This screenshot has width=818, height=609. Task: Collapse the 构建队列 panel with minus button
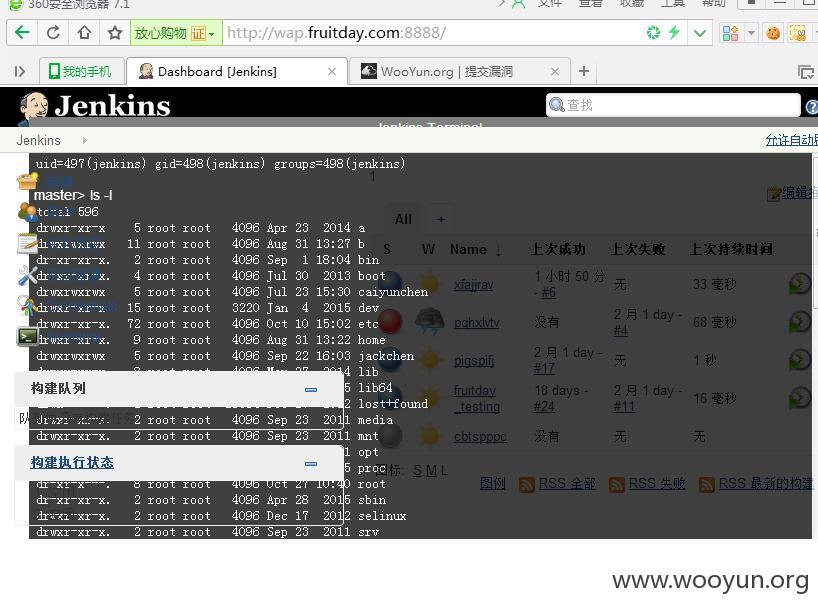pyautogui.click(x=311, y=389)
